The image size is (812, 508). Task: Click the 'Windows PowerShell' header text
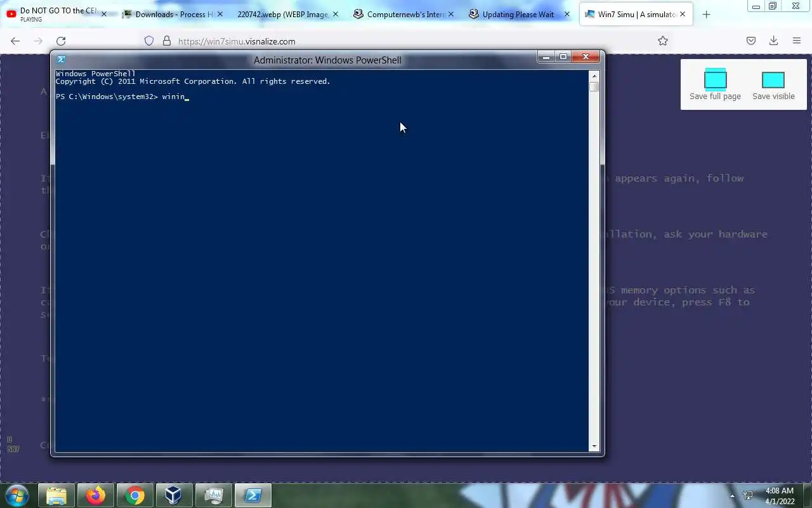(x=95, y=74)
